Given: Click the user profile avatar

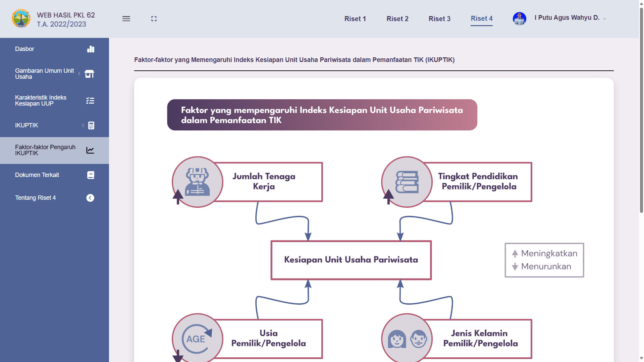Looking at the screenshot, I should click(519, 19).
